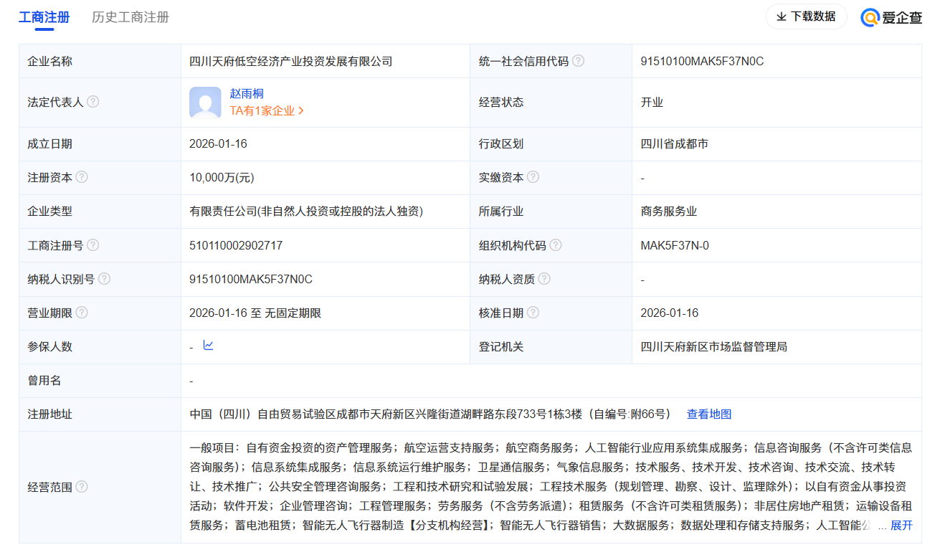940x560 pixels.
Task: Click the legal representative avatar photo
Action: pyautogui.click(x=205, y=102)
